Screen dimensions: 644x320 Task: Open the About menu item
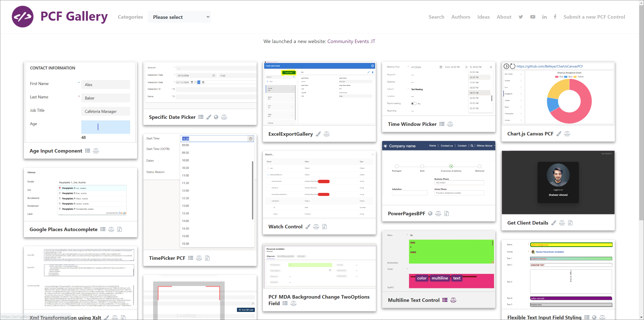point(504,17)
